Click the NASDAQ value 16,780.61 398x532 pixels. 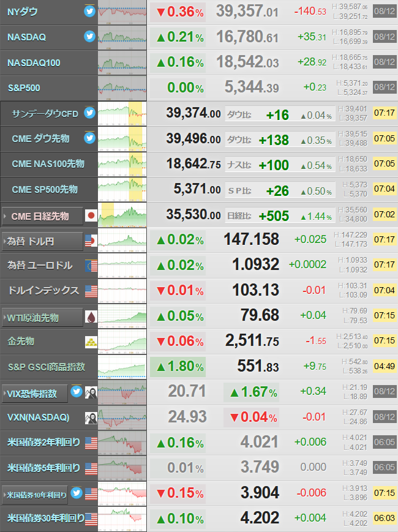pos(247,37)
